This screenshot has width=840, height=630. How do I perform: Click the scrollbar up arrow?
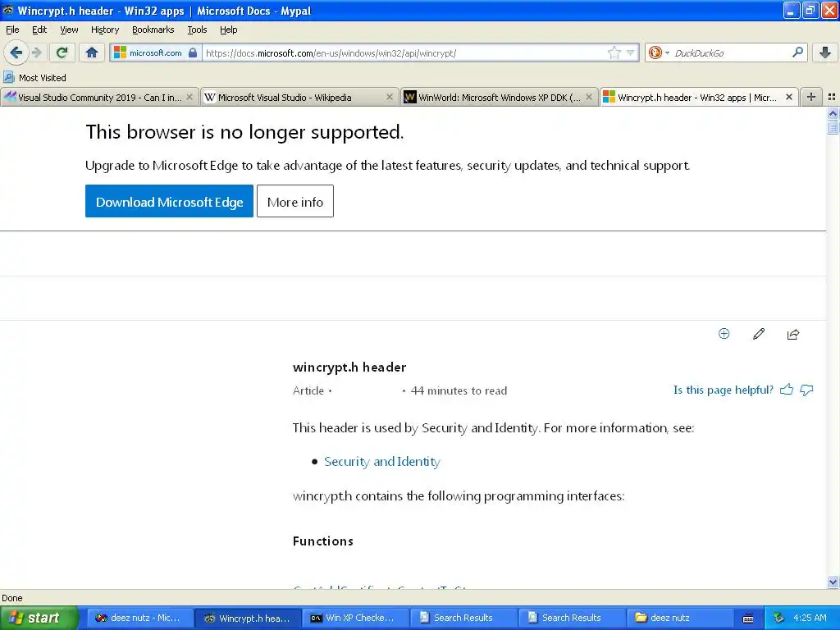pos(833,113)
